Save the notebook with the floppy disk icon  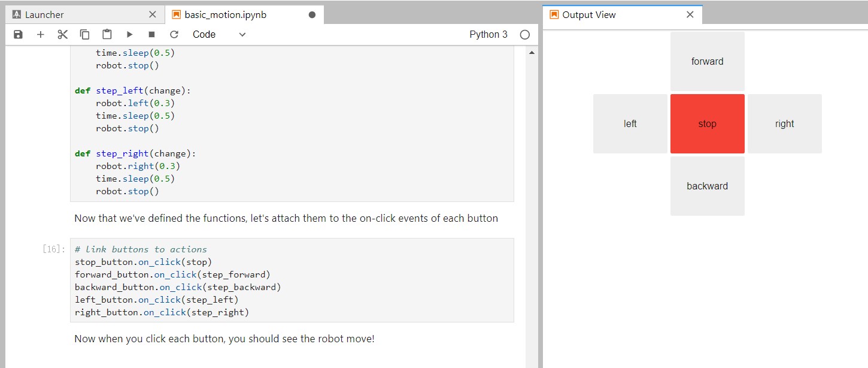point(18,35)
